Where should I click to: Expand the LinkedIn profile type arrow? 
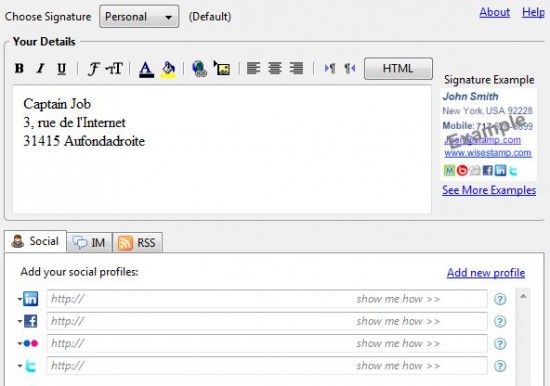(x=20, y=299)
